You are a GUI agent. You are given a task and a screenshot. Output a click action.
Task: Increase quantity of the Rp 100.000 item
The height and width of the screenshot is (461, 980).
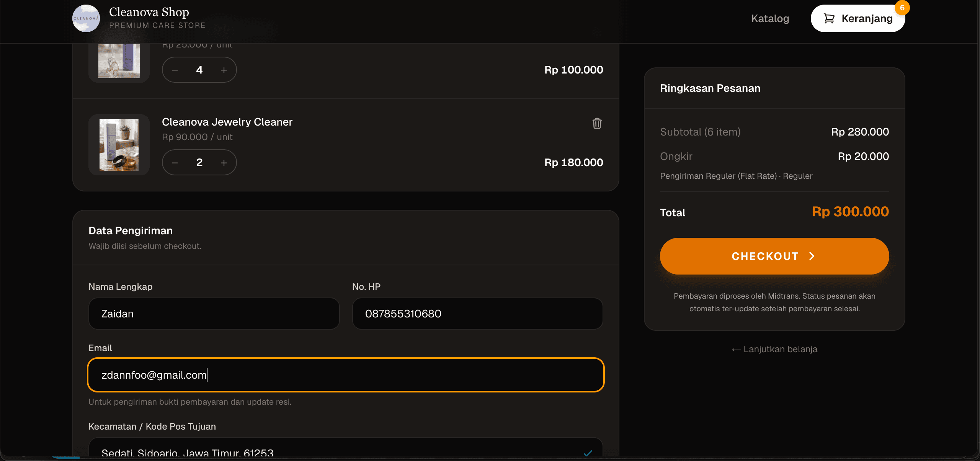[x=224, y=70]
